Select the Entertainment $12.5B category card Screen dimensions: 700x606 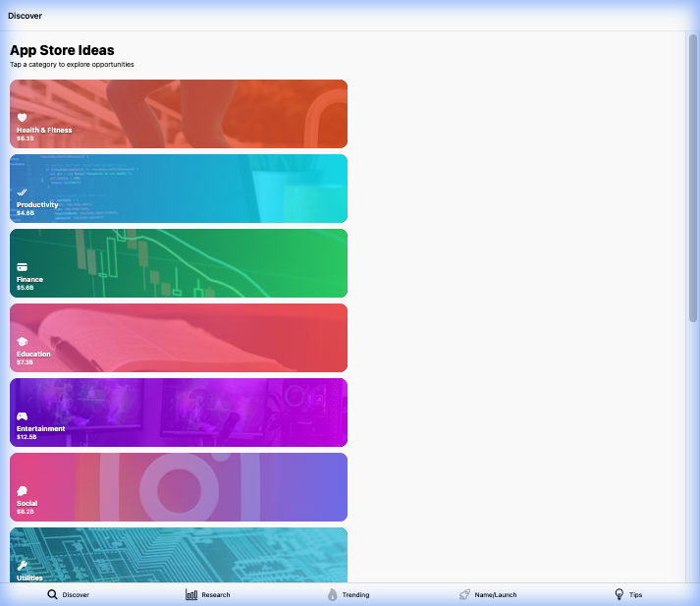coord(179,413)
